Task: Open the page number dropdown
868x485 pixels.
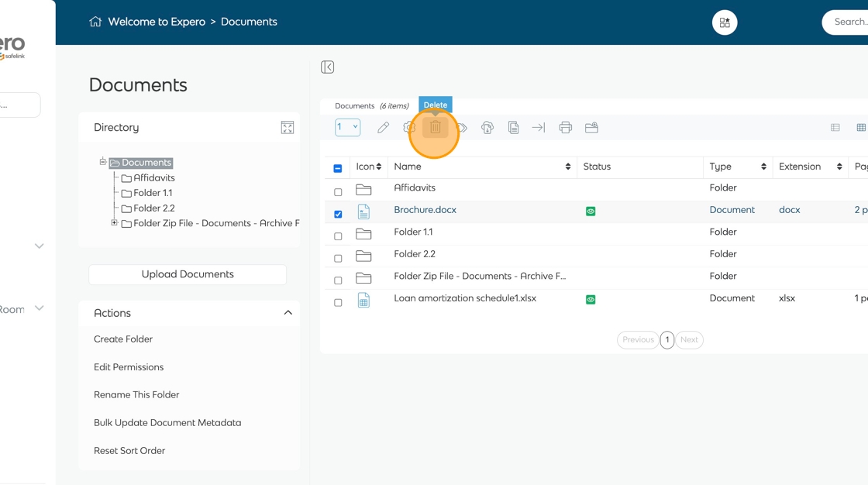Action: coord(347,127)
